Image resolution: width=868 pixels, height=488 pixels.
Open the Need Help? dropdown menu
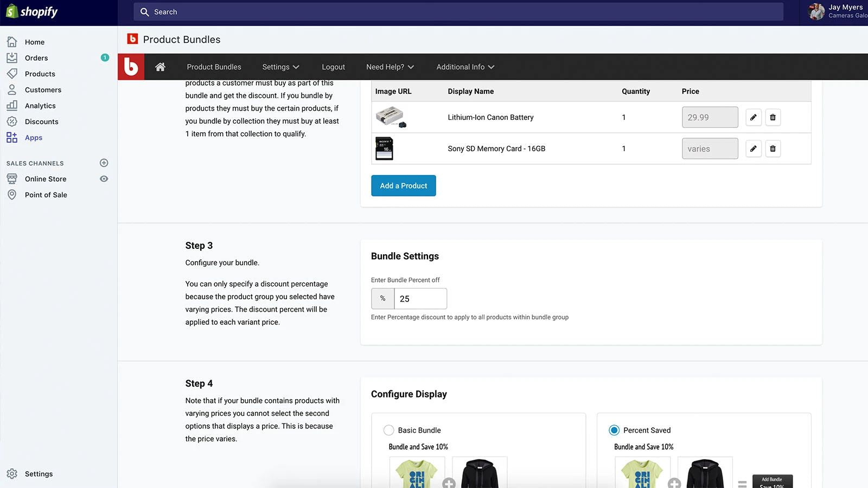(x=390, y=67)
